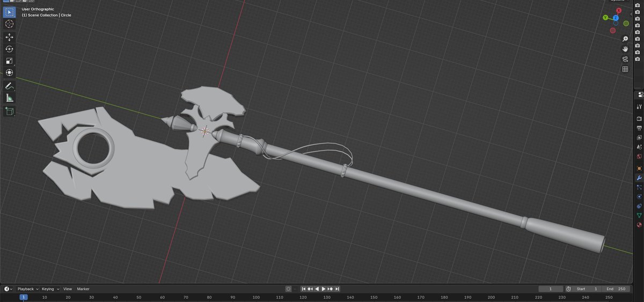Click frame 200 on the timeline ruler
644x302 pixels.
pyautogui.click(x=491, y=297)
